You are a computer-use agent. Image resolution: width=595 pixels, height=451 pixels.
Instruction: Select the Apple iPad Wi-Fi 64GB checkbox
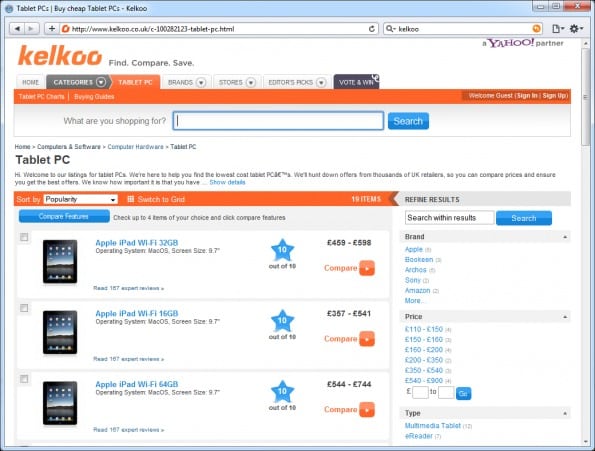pos(24,379)
